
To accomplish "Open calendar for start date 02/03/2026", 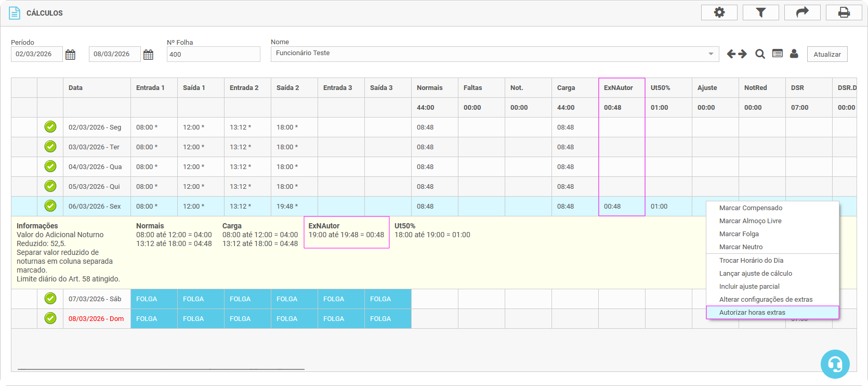I will (x=71, y=55).
